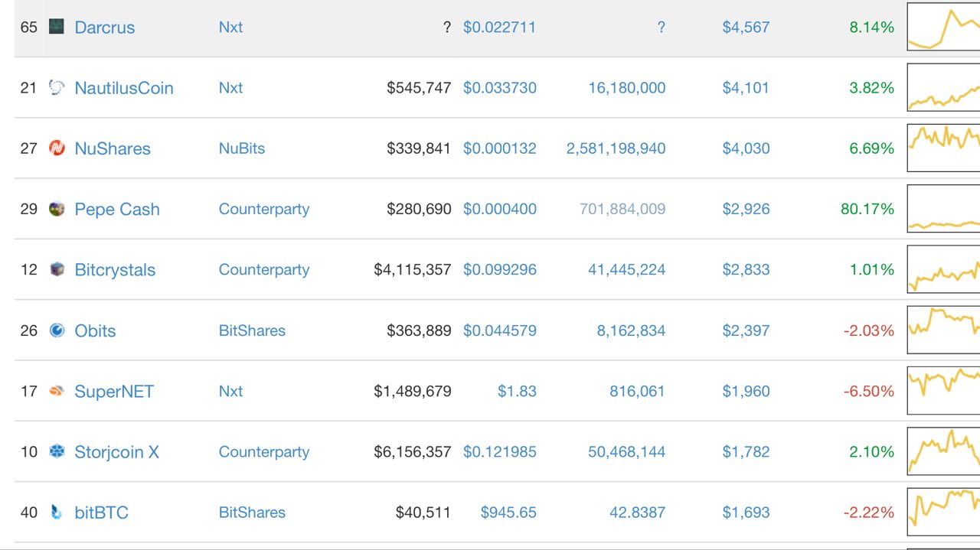
Task: Click NautilusCoin supply 16,180,000
Action: click(x=627, y=88)
